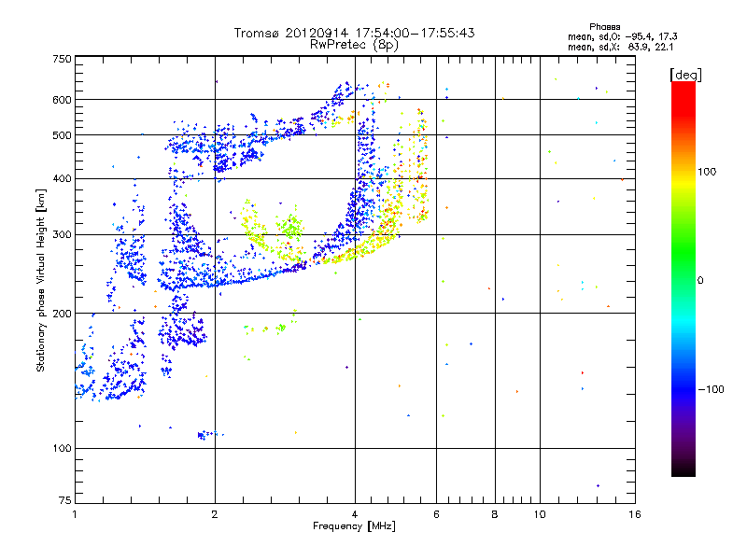This screenshot has height=560, width=747.
Task: Click the 'Frequency [MHz]' x-axis label
Action: click(354, 526)
